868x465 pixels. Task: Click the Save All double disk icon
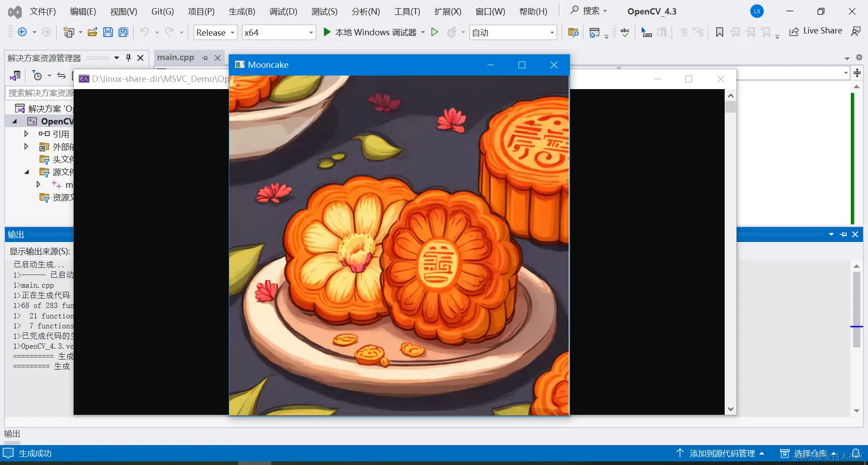tap(123, 32)
